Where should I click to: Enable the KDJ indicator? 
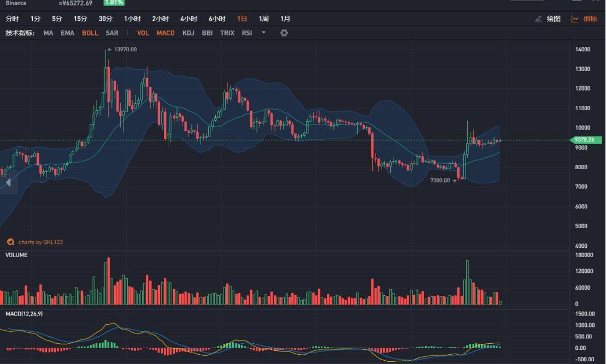188,33
